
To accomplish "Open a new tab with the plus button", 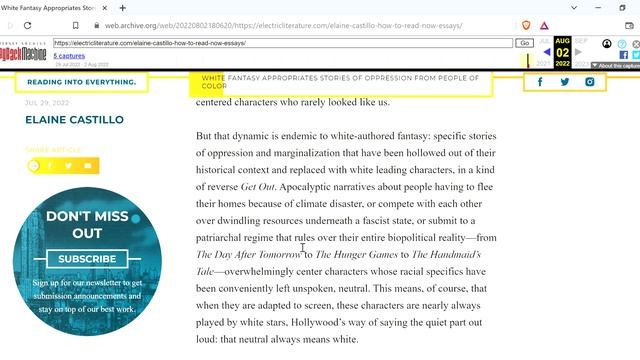I will [122, 8].
